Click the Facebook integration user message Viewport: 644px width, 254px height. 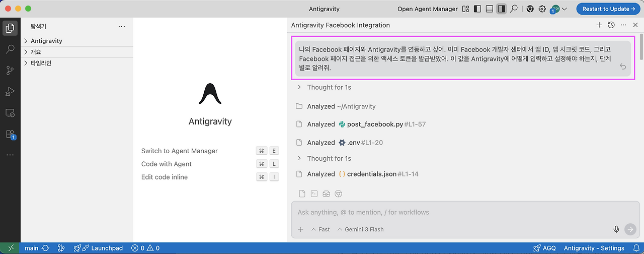pyautogui.click(x=462, y=58)
